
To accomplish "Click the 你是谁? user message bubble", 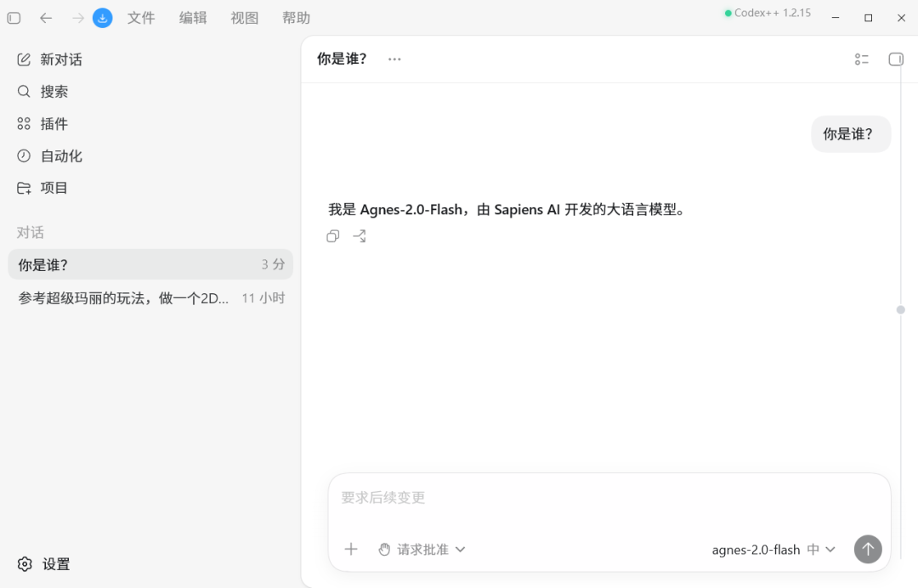I will pos(851,134).
